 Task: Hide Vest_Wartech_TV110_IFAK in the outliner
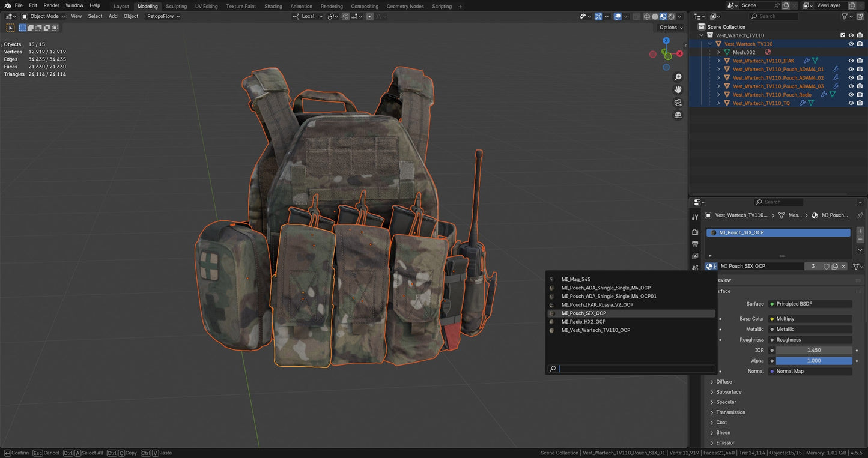pos(851,61)
